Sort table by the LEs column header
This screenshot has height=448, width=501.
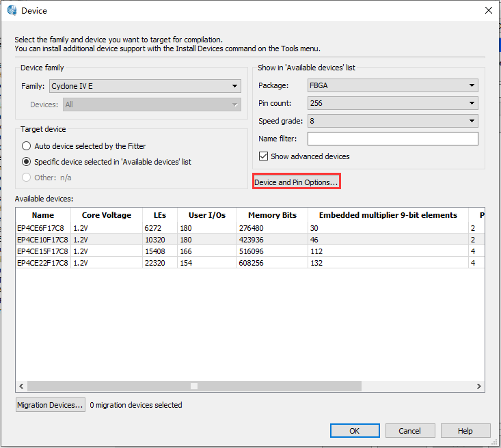159,215
